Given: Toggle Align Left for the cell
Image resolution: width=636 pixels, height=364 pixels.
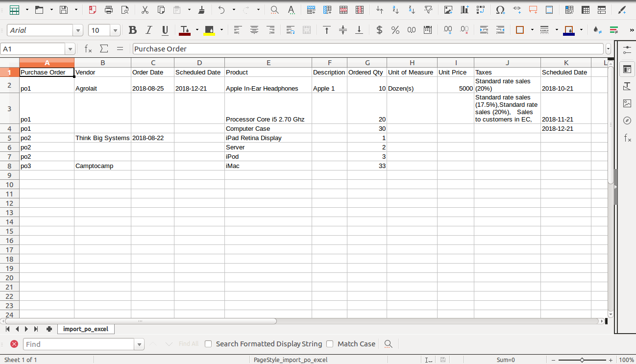Looking at the screenshot, I should point(238,30).
